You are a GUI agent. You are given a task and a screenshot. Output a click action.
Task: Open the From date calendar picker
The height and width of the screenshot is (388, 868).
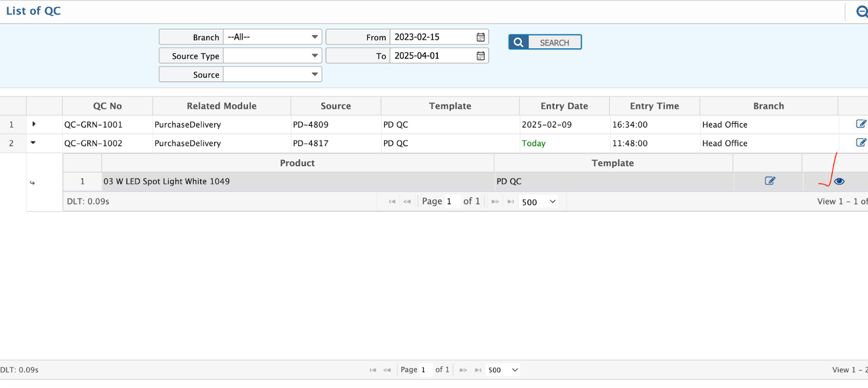480,37
